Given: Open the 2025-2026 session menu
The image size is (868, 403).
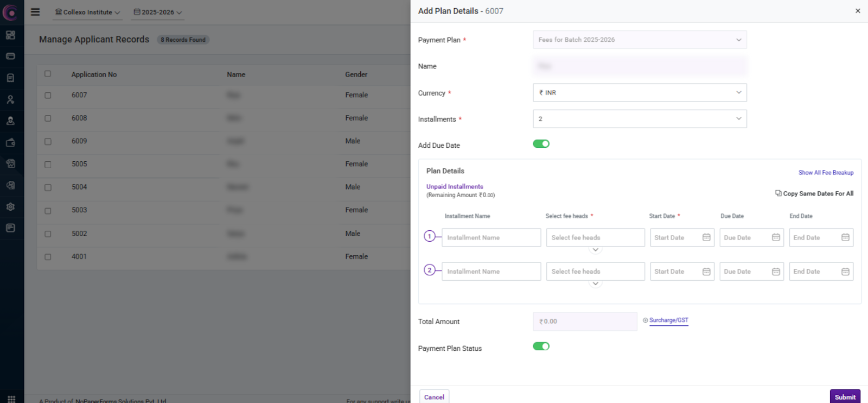Looking at the screenshot, I should [x=158, y=12].
